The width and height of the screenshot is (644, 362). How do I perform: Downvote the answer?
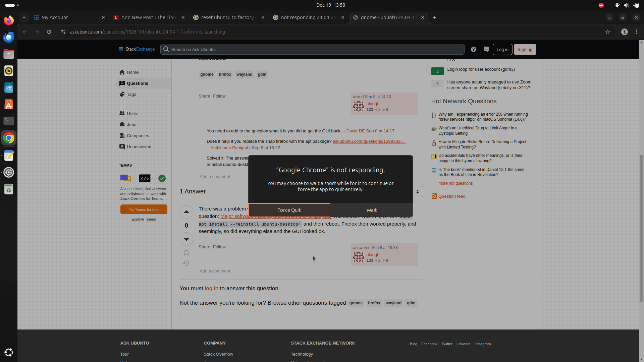coord(186,239)
